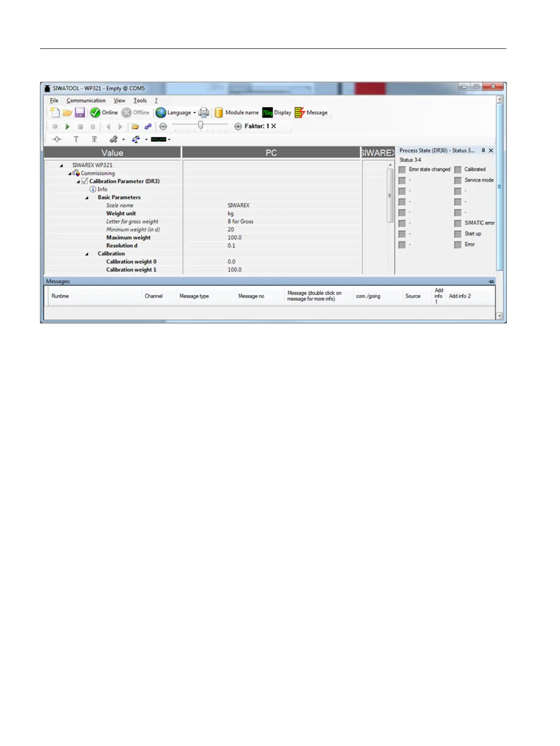Open the View menu

[x=119, y=101]
